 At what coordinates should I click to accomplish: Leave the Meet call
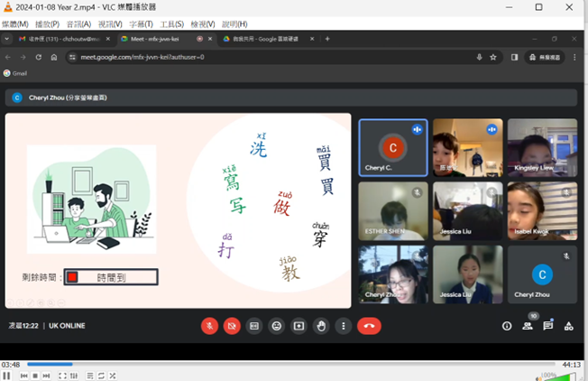(370, 326)
